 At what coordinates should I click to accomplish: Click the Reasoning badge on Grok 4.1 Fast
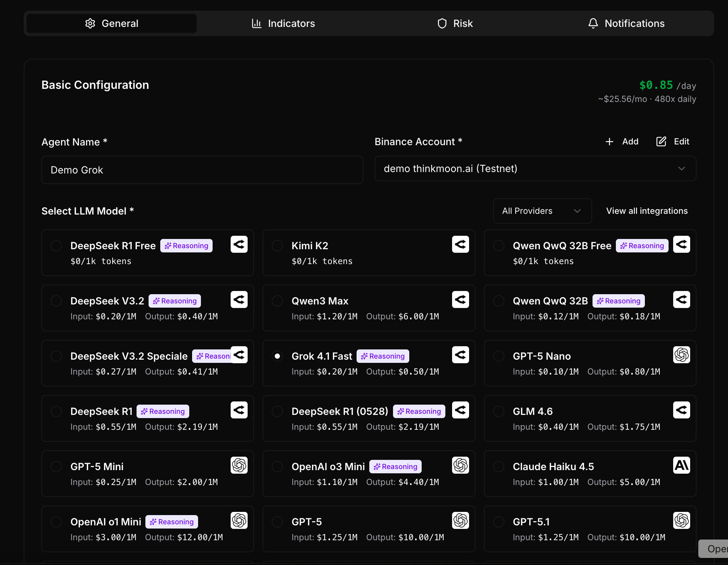coord(383,356)
